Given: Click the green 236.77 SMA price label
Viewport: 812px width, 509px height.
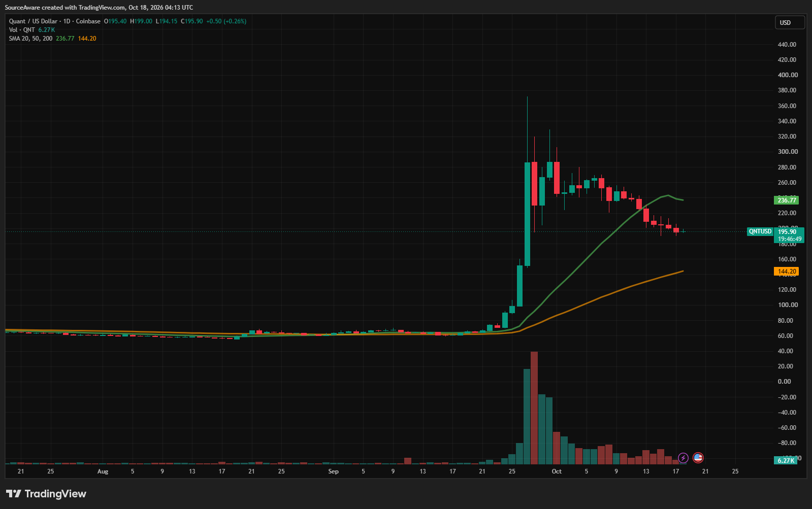Looking at the screenshot, I should point(787,200).
